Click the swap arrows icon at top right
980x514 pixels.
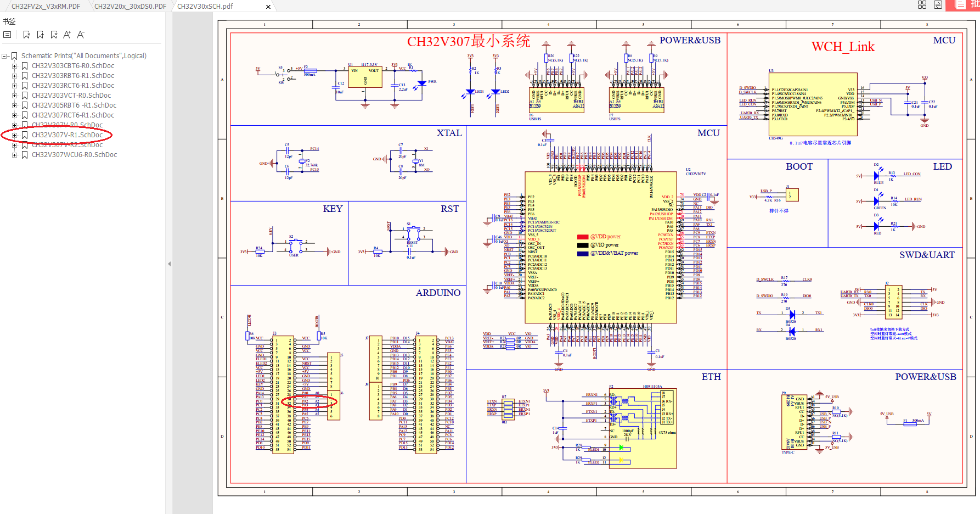point(938,5)
